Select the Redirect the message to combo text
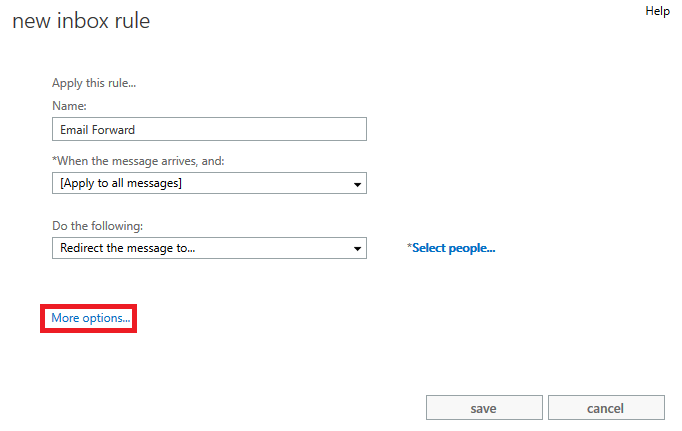The width and height of the screenshot is (682, 431). 127,248
